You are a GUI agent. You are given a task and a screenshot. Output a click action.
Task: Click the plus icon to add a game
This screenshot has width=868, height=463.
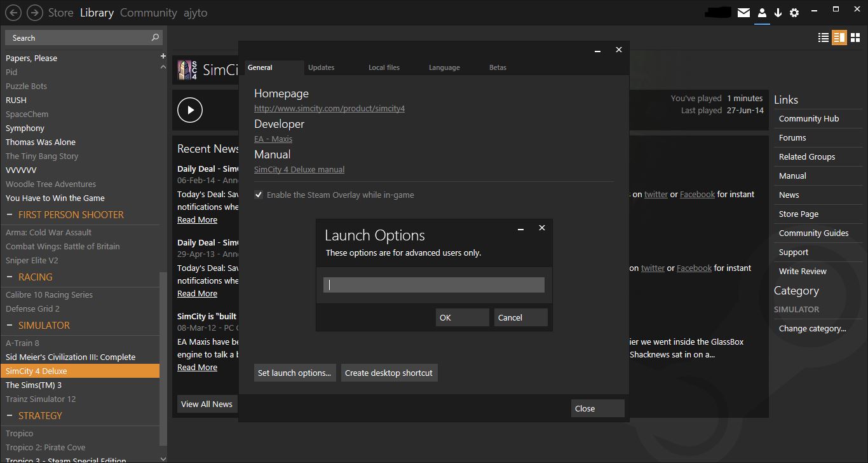click(x=163, y=57)
